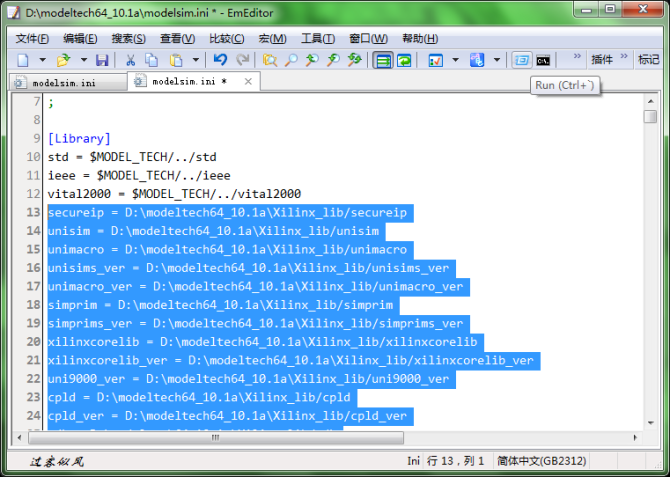Click the horizontal scrollbar left arrow
Screen dimensions: 670x477
[x=19, y=438]
